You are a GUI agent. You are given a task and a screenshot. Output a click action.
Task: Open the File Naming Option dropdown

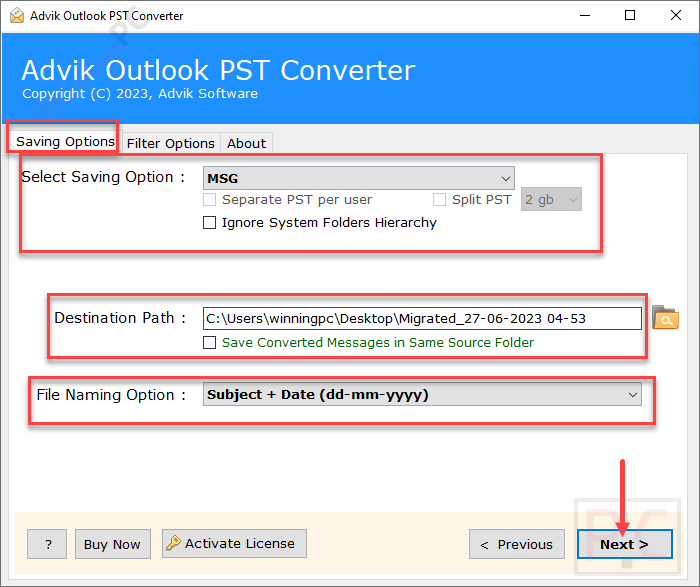click(x=422, y=394)
